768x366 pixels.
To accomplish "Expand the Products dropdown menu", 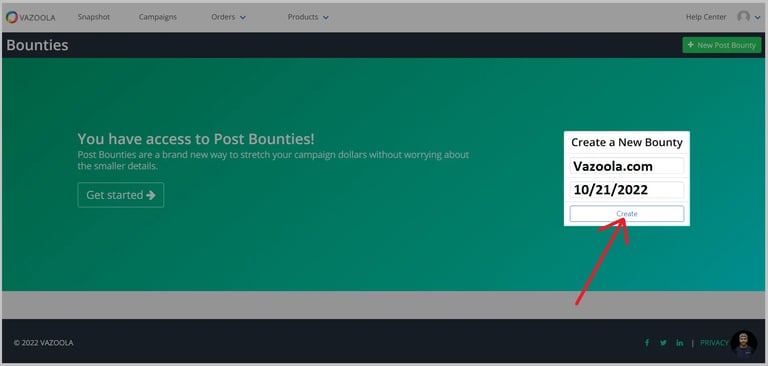I will click(308, 17).
